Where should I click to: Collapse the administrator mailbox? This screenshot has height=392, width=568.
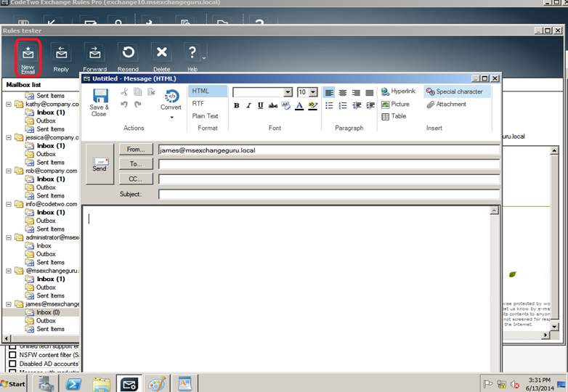(x=9, y=237)
